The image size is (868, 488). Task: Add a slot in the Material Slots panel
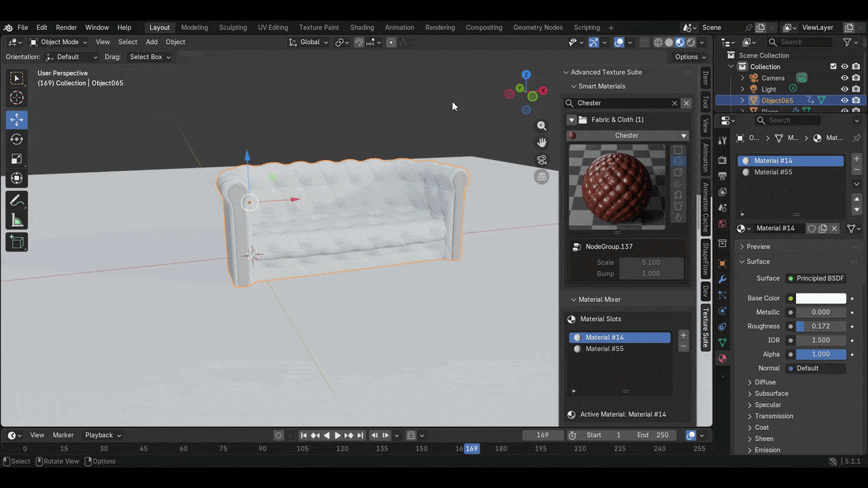point(683,335)
